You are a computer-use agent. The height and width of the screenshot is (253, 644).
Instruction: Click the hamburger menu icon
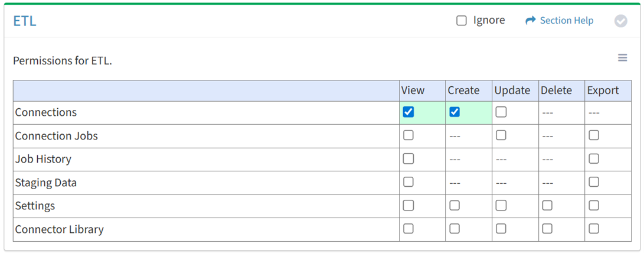point(622,58)
